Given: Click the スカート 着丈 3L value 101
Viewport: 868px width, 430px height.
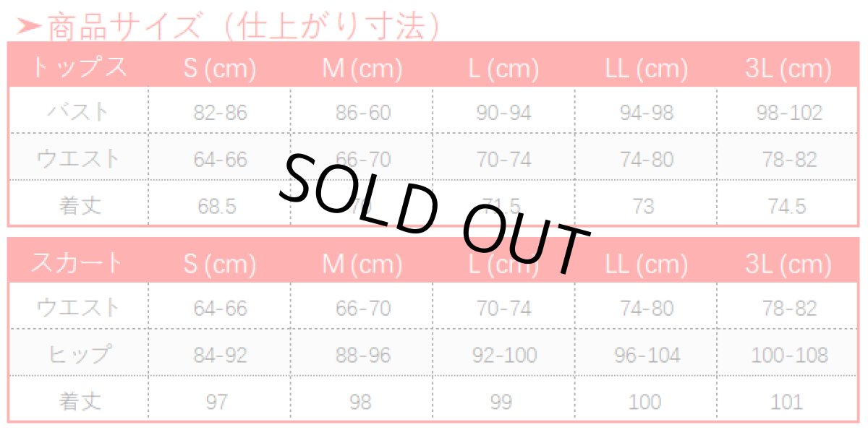Looking at the screenshot, I should tap(787, 402).
